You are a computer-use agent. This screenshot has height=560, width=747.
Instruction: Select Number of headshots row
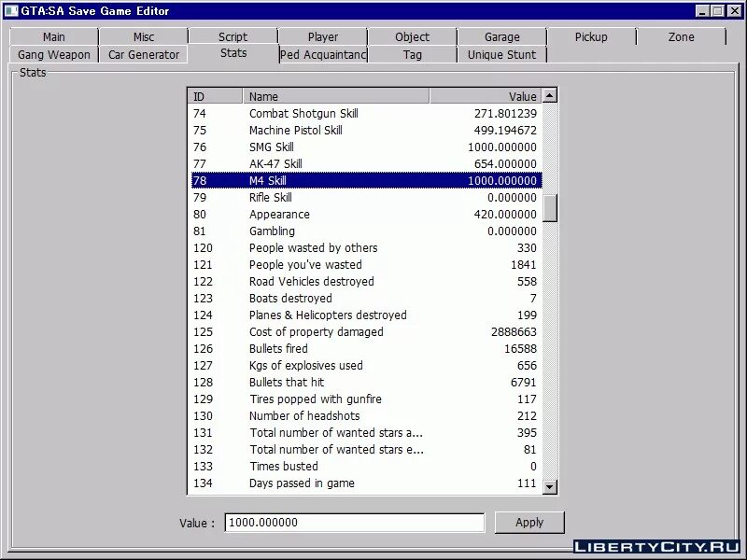pos(366,416)
